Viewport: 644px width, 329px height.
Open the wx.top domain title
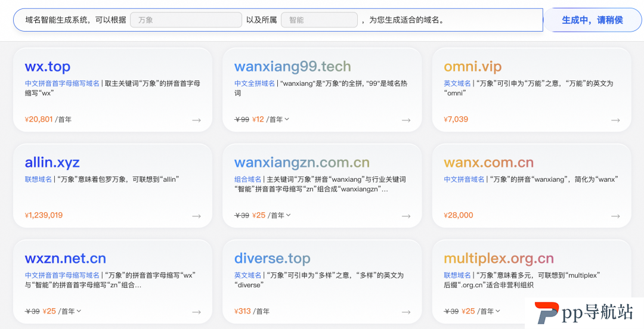point(47,67)
